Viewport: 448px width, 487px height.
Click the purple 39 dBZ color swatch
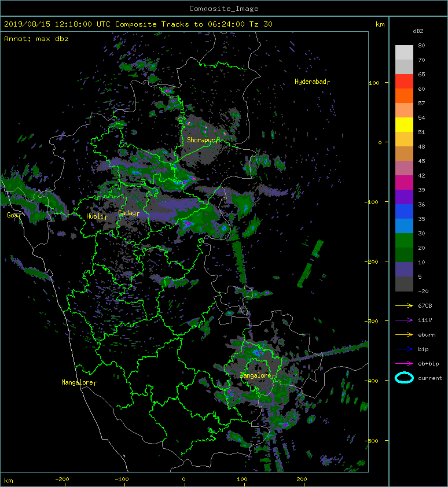pos(404,197)
